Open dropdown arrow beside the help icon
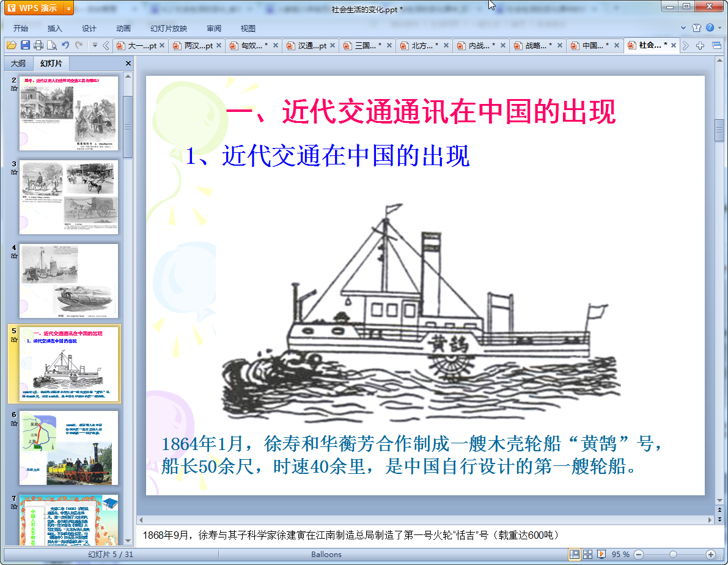 [x=719, y=28]
